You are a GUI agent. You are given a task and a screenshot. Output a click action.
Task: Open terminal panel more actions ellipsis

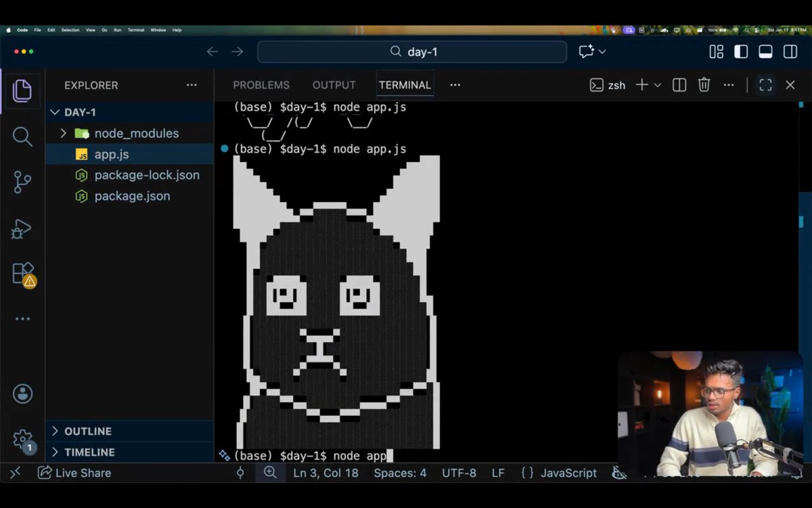point(729,85)
